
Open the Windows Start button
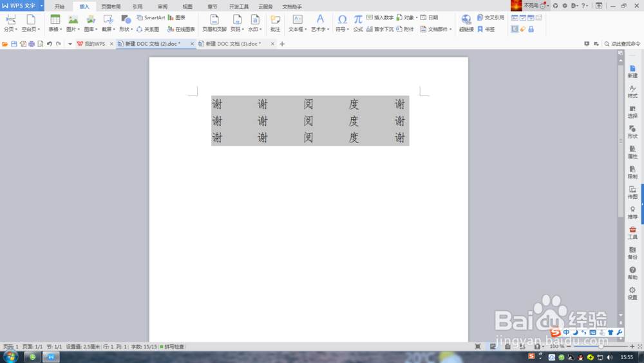[x=10, y=357]
